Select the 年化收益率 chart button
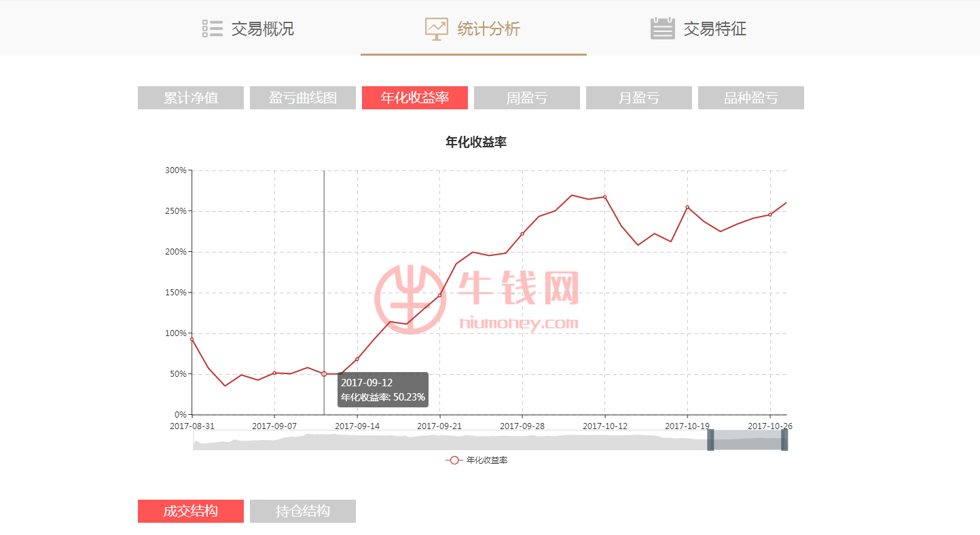Viewport: 980px width, 535px height. (x=415, y=98)
